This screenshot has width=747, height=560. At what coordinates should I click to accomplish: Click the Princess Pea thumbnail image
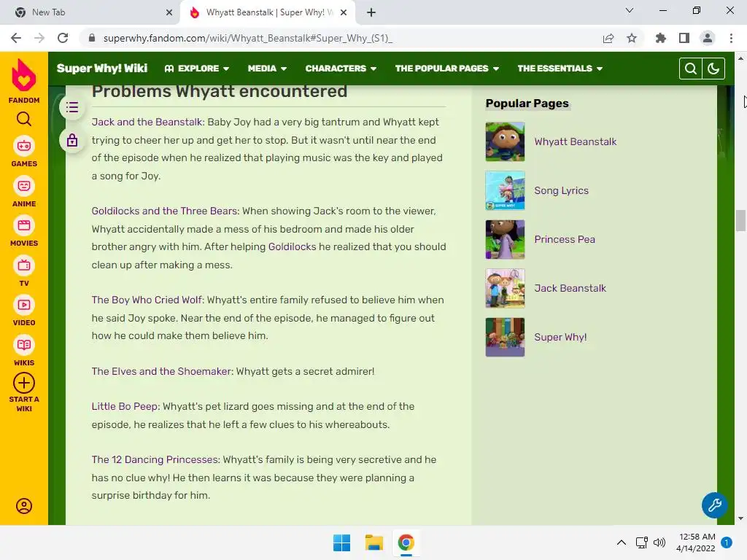coord(505,239)
